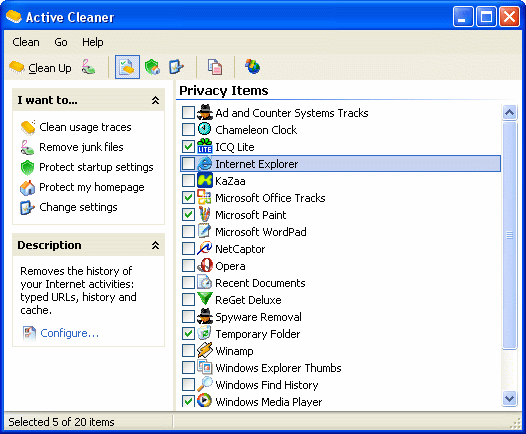Check the Winamp checkbox
The image size is (526, 434).
(188, 351)
